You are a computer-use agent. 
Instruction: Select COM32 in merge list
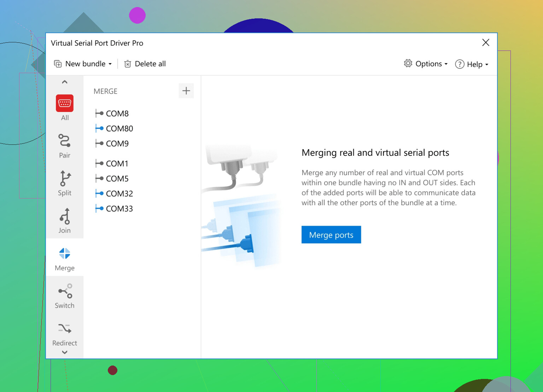119,194
